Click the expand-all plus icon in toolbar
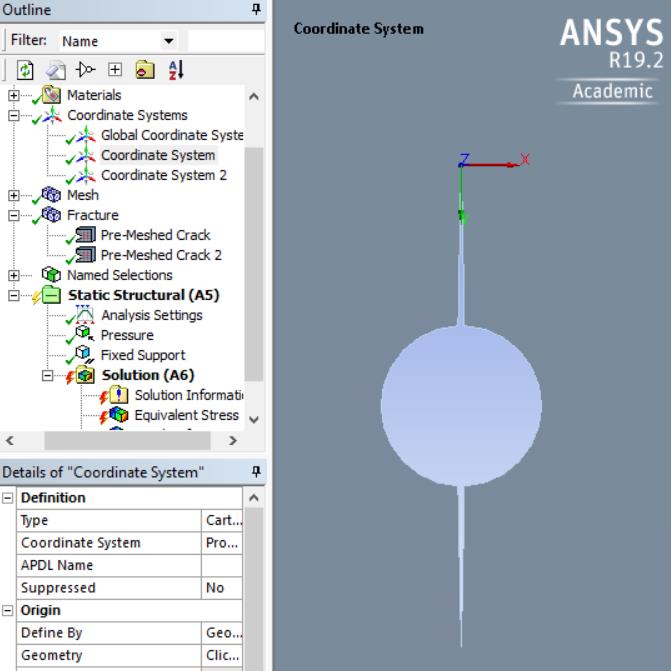 115,69
